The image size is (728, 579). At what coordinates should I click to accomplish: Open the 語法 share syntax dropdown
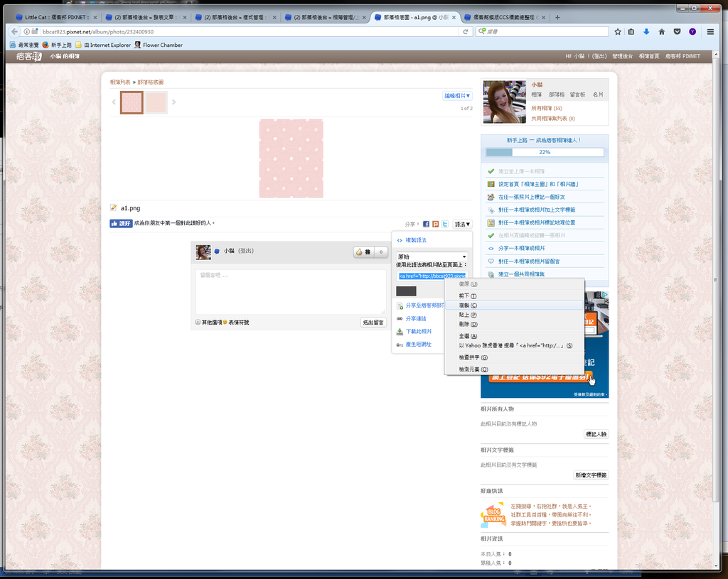461,224
